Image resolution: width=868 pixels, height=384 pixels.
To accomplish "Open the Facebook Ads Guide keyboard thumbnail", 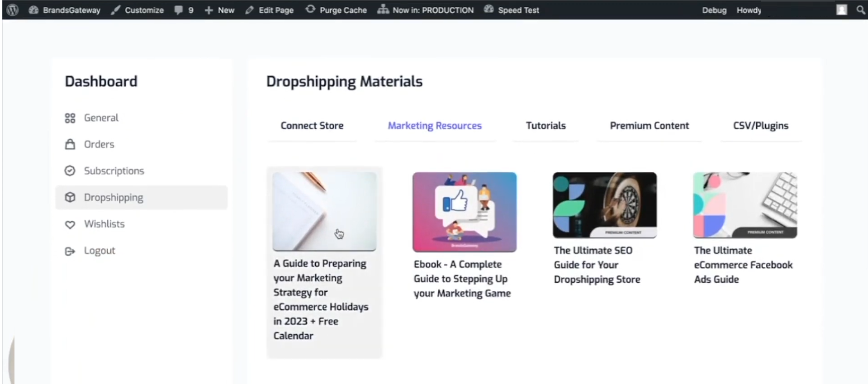I will tap(745, 205).
